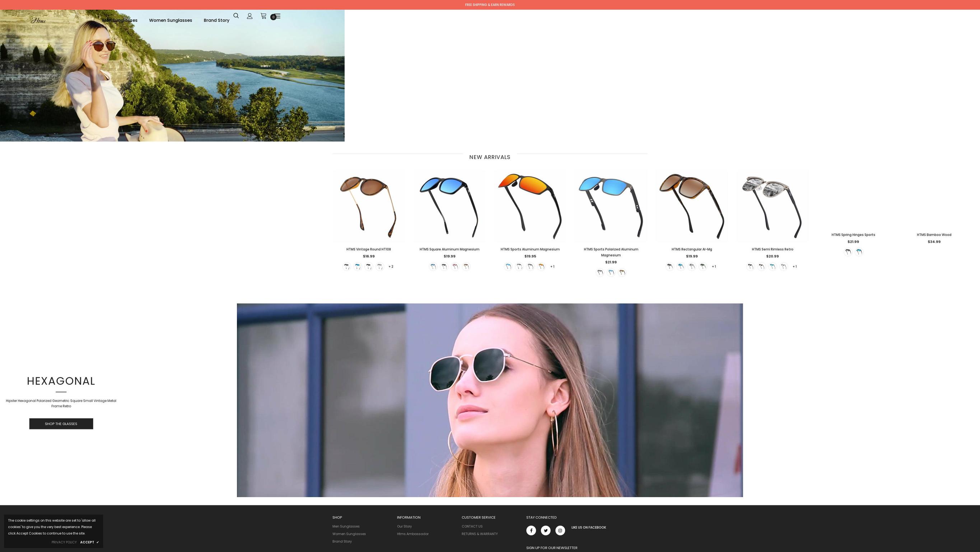Click the hexagonal sunglasses woman banner image
This screenshot has width=980, height=552.
[x=490, y=400]
